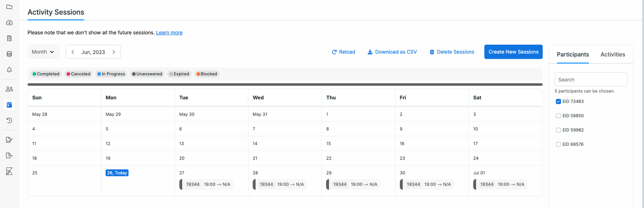Switch to the Activities tab
The image size is (644, 208).
pos(612,54)
